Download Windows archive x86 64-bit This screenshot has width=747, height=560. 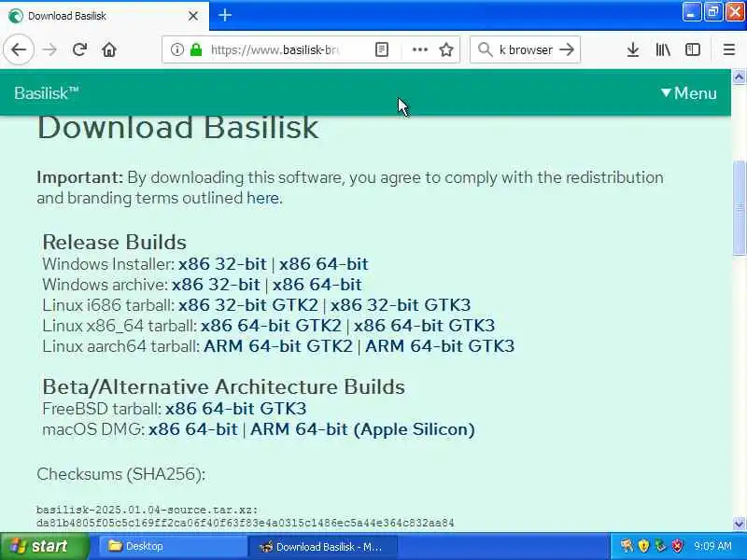pos(317,285)
